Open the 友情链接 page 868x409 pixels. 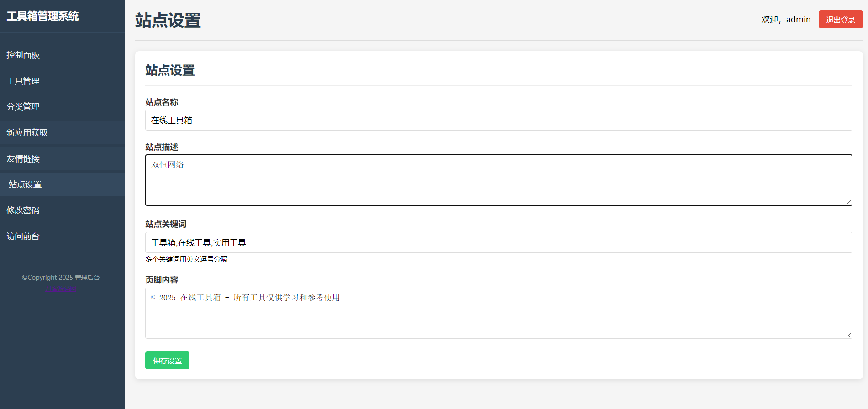(23, 159)
